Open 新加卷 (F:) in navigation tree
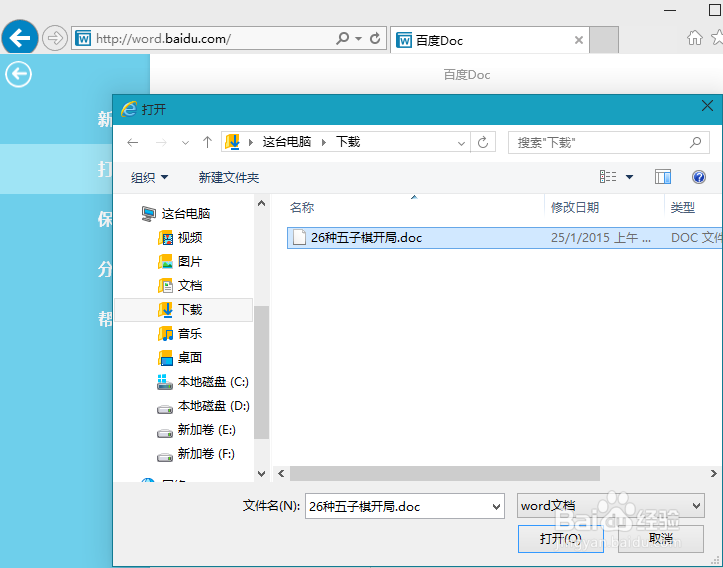The image size is (723, 568). coord(196,454)
